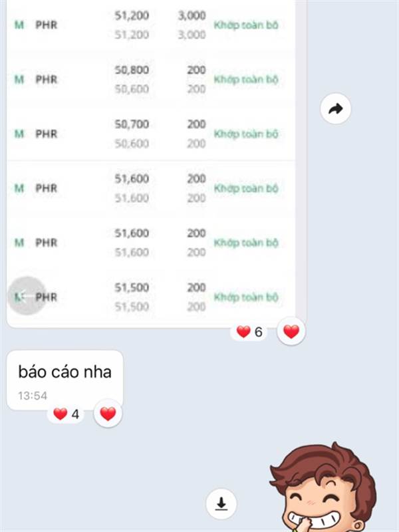399x532 pixels.
Task: Tap the green M icon on the 50,800 row
Action: pos(19,79)
